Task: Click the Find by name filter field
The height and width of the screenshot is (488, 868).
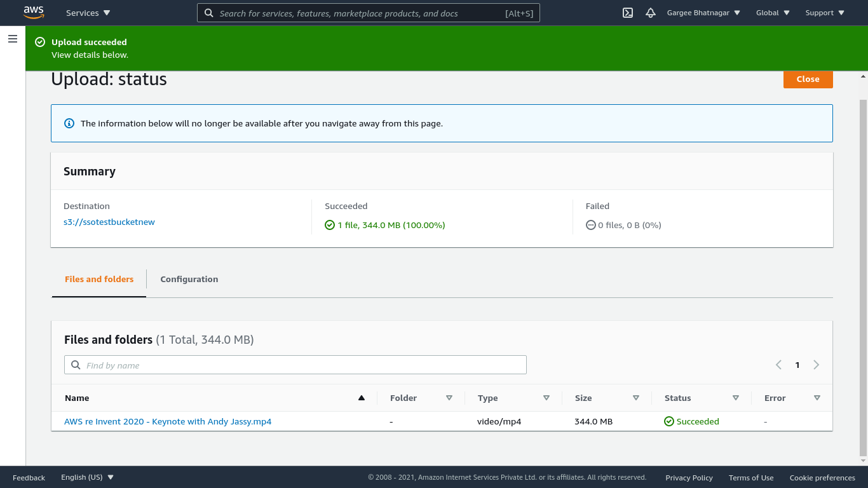Action: 295,365
